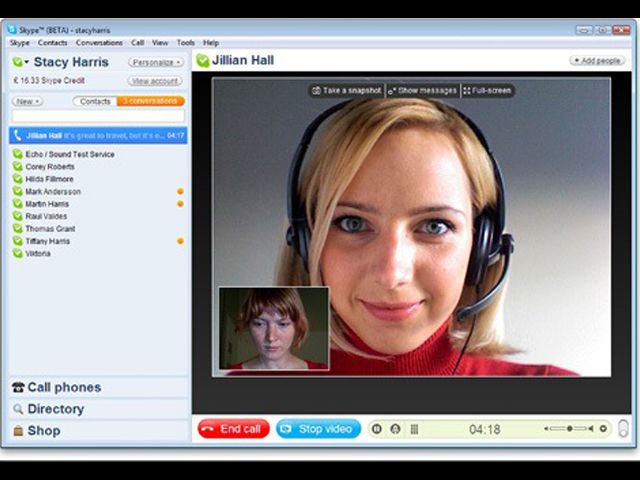The width and height of the screenshot is (640, 480).
Task: Select contact Viktoria
Action: [x=38, y=253]
